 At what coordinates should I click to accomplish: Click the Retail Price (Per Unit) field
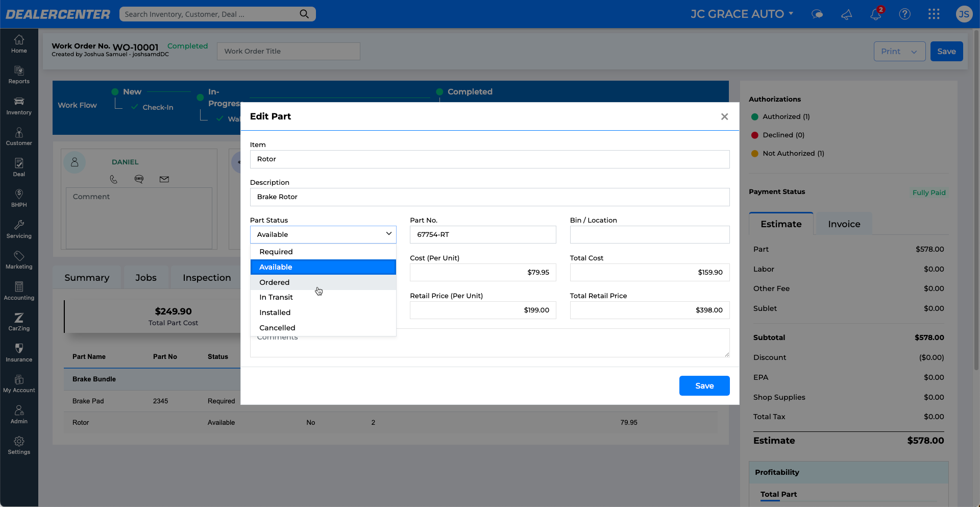pos(483,310)
